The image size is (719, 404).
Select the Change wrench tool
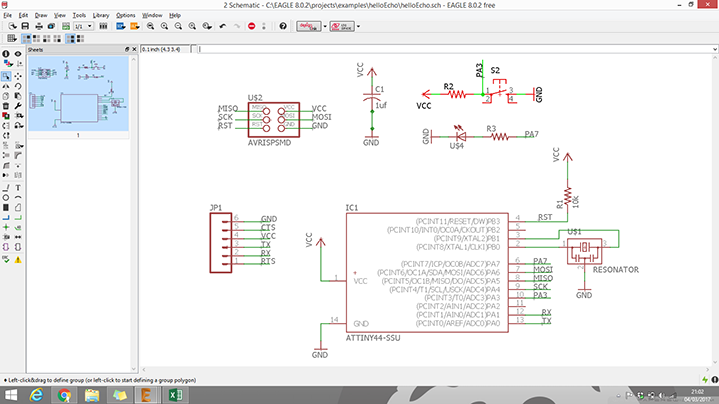click(x=18, y=106)
